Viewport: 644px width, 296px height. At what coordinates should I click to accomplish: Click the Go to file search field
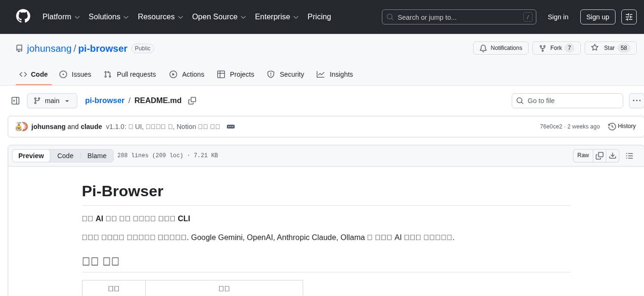[567, 100]
